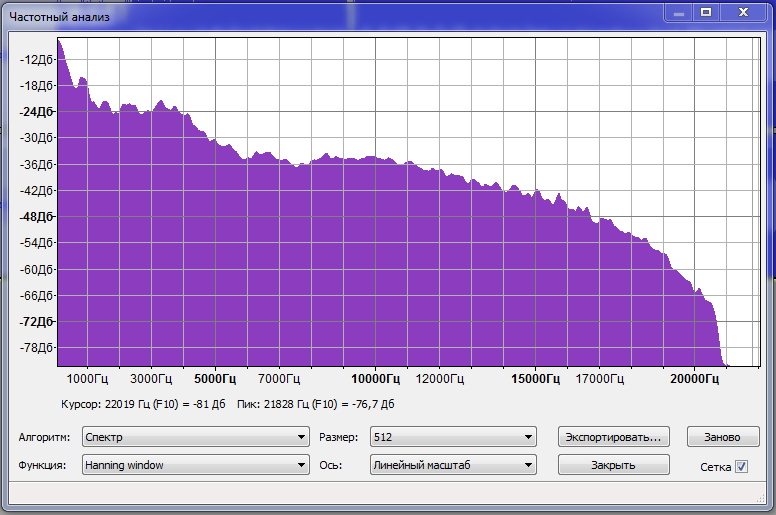This screenshot has height=515, width=776.
Task: Click the -36Дб axis label
Action: (x=36, y=164)
